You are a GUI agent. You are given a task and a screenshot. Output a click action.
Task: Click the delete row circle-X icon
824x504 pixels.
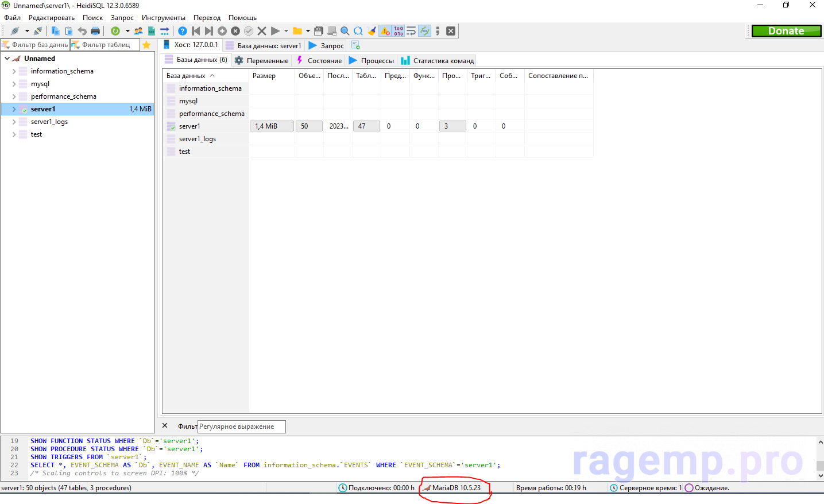(235, 31)
